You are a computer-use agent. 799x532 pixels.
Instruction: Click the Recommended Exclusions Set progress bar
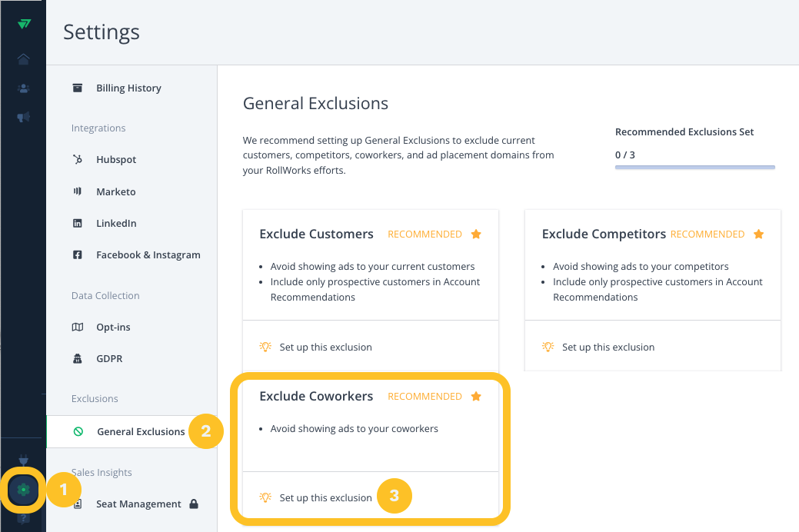[x=695, y=167]
